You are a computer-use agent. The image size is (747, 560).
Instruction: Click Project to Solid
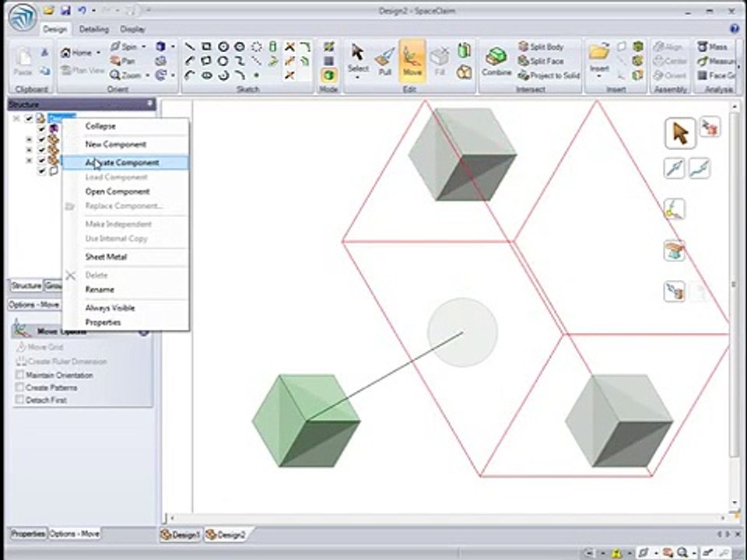click(549, 75)
